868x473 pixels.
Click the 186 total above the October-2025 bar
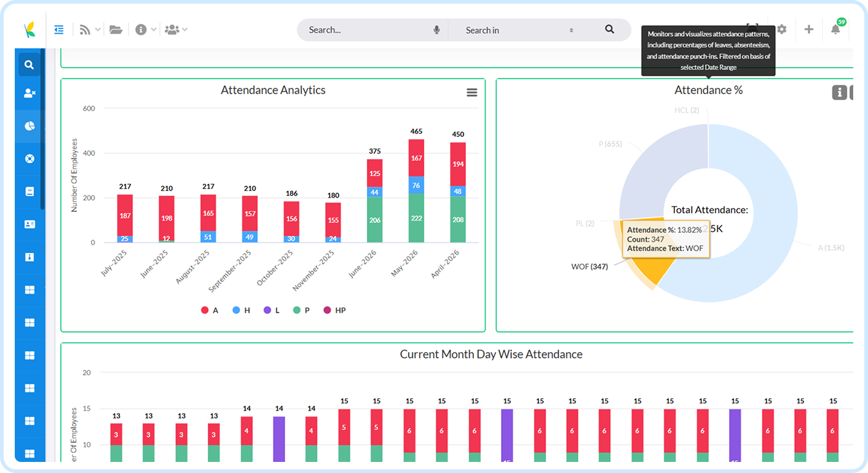pos(291,193)
